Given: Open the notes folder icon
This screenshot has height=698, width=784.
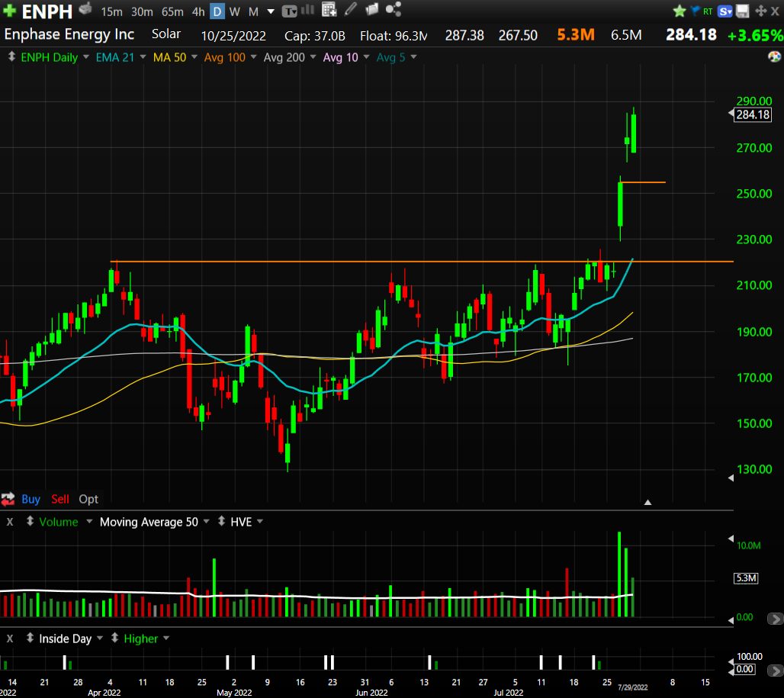Looking at the screenshot, I should [372, 9].
